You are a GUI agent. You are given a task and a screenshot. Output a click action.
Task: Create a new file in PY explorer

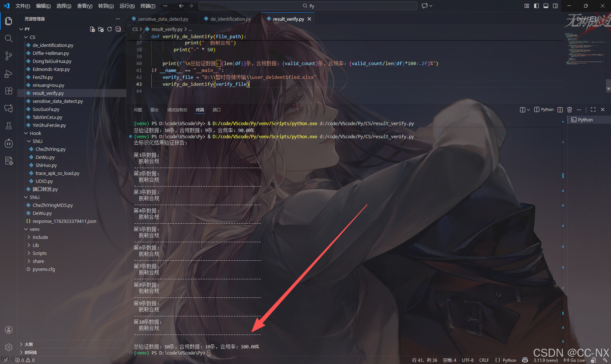click(x=92, y=29)
